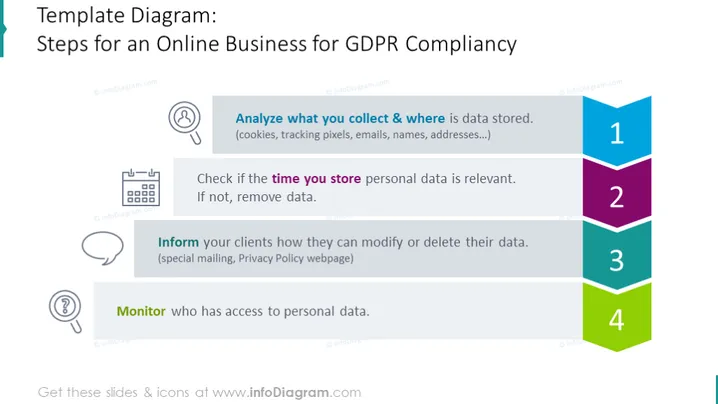Click the slide title 'Template Diagram:'

[x=126, y=16]
